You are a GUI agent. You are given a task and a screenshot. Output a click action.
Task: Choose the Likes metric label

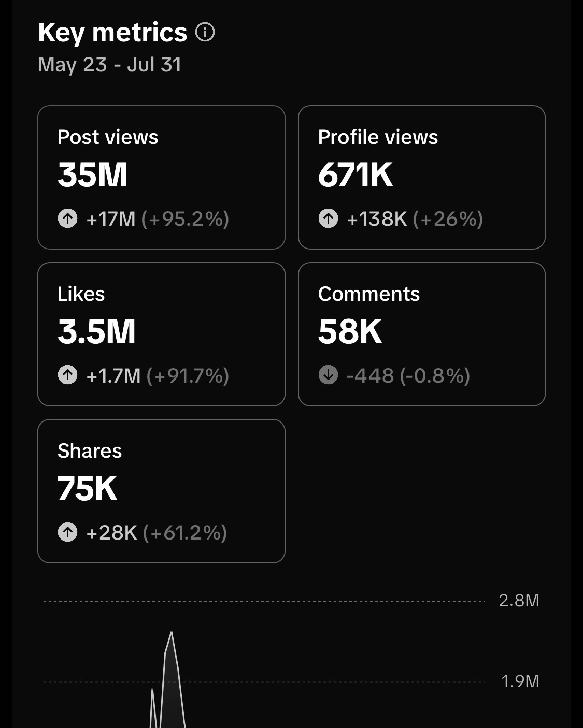click(x=81, y=294)
